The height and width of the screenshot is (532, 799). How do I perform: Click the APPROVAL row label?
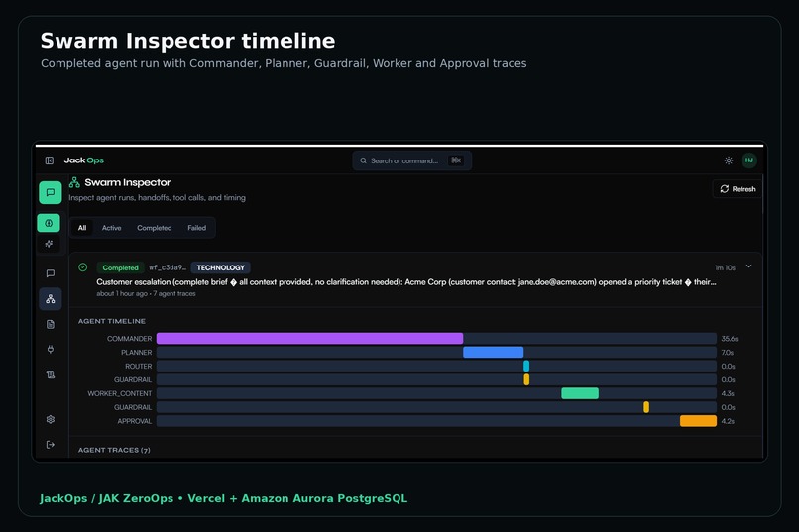click(135, 421)
